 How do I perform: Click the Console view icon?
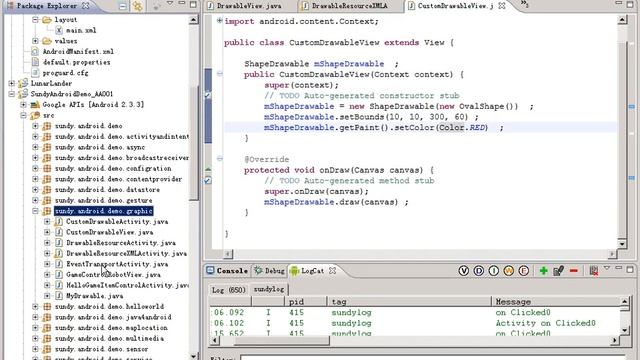(210, 270)
